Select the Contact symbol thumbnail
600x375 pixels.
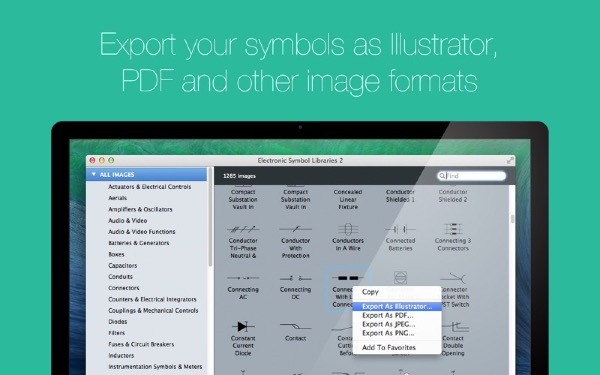[295, 326]
